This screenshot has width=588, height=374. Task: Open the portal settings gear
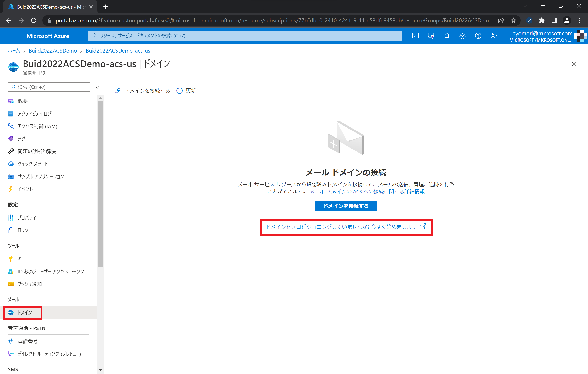[x=463, y=36]
